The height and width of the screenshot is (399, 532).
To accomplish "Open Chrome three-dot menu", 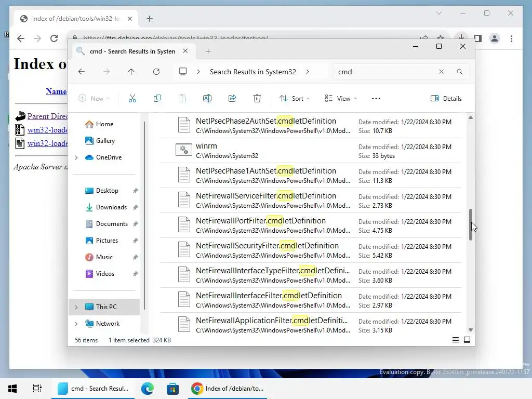I will pyautogui.click(x=511, y=38).
